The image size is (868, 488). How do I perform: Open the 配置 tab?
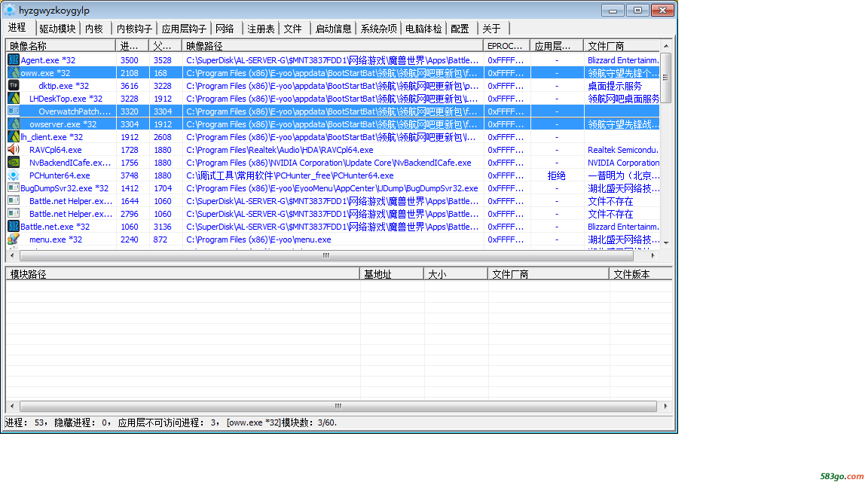(x=460, y=29)
